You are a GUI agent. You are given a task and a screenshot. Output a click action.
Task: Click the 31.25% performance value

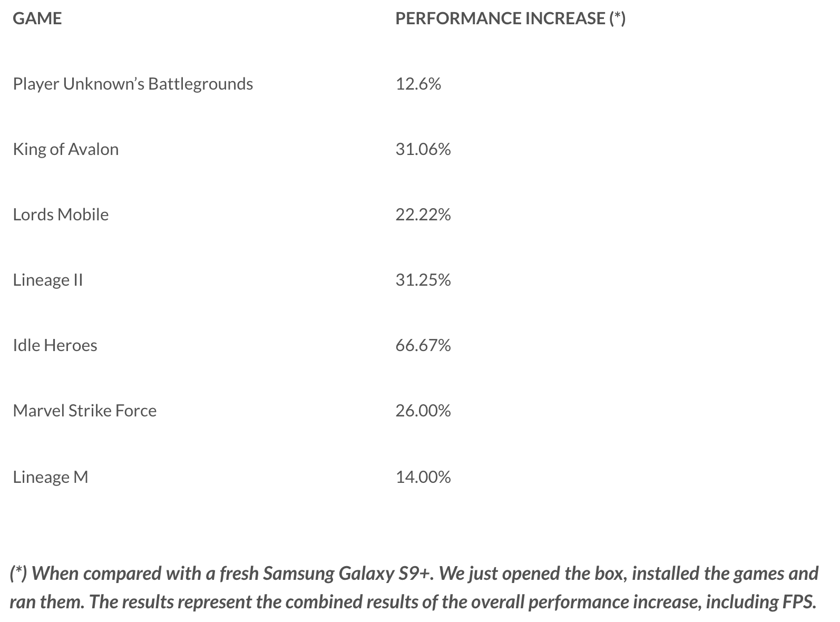423,280
